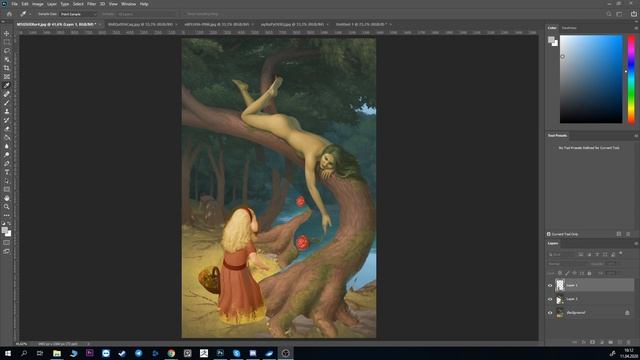Select the Lasso tool
The width and height of the screenshot is (640, 360).
(x=7, y=51)
